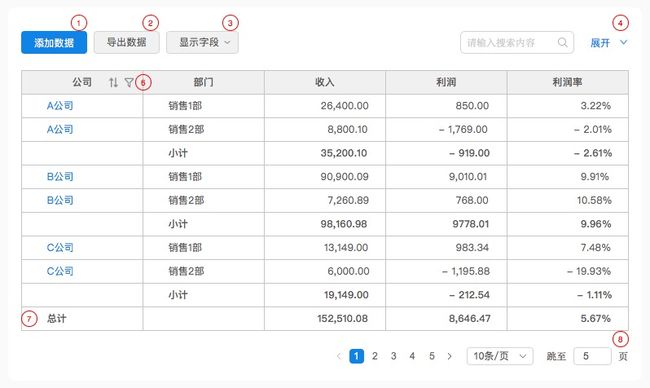Select page 2 in pagination
Screen dimensions: 650x388
pos(375,356)
